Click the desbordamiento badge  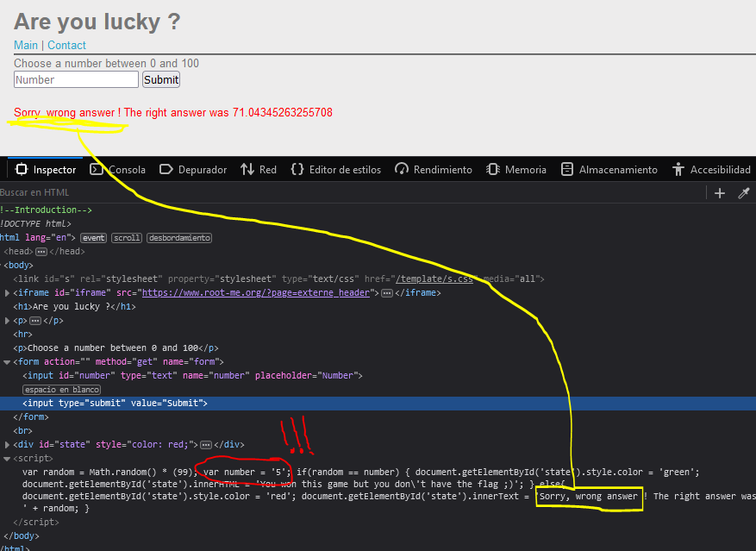coord(179,238)
